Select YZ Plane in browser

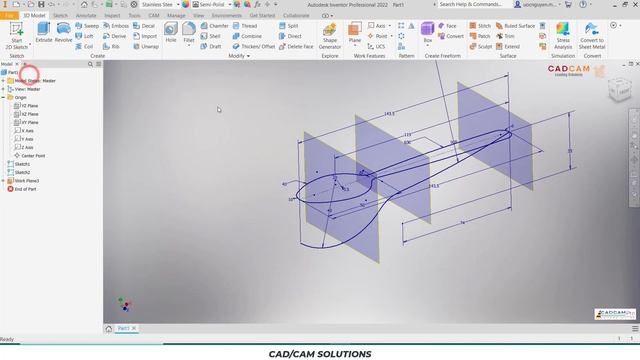coord(26,106)
